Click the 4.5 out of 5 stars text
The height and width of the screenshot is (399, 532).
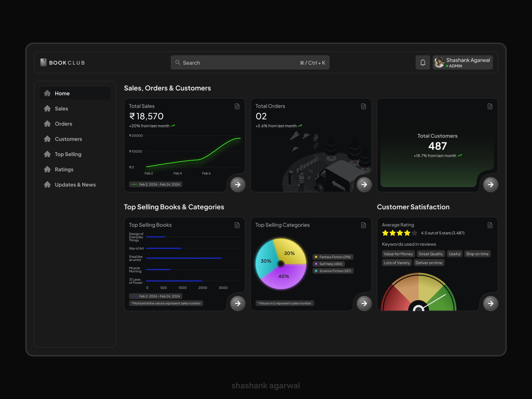point(443,233)
